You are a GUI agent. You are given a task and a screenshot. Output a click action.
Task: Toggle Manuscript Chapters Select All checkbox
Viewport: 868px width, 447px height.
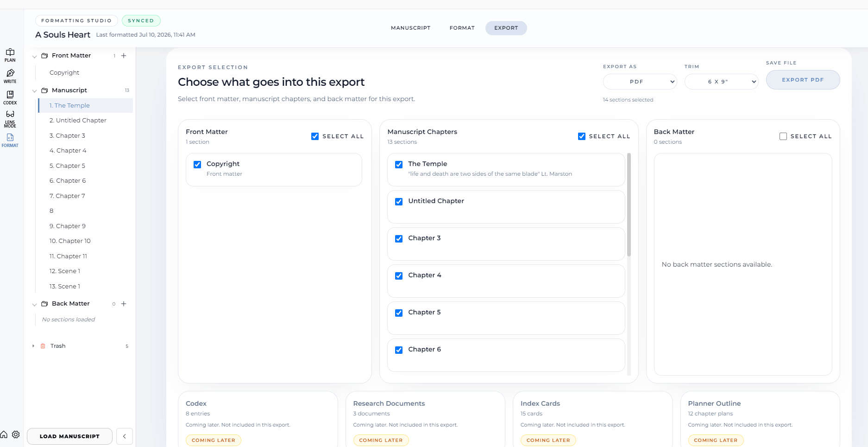[x=582, y=136]
